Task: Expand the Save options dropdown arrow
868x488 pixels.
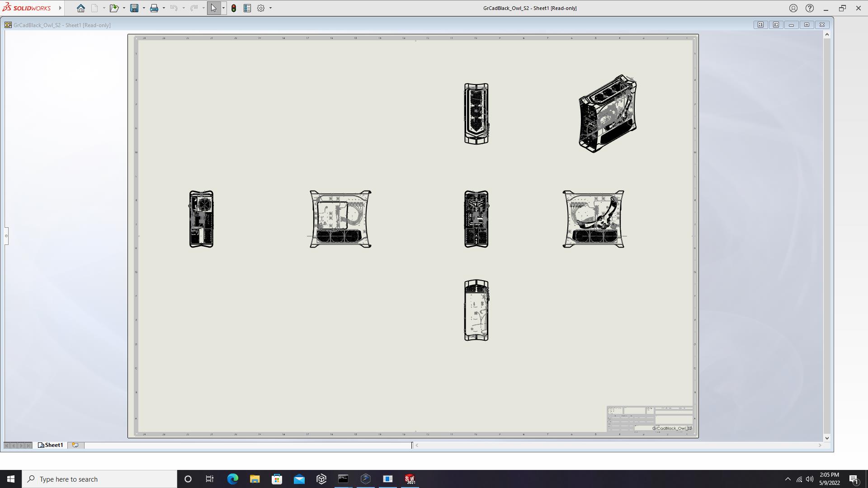Action: [144, 8]
